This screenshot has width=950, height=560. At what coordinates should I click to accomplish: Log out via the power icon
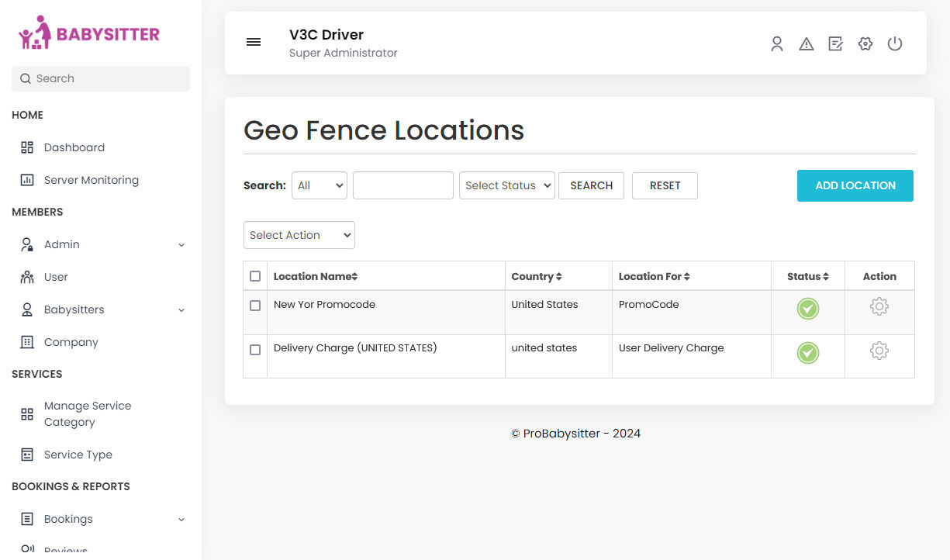click(895, 44)
